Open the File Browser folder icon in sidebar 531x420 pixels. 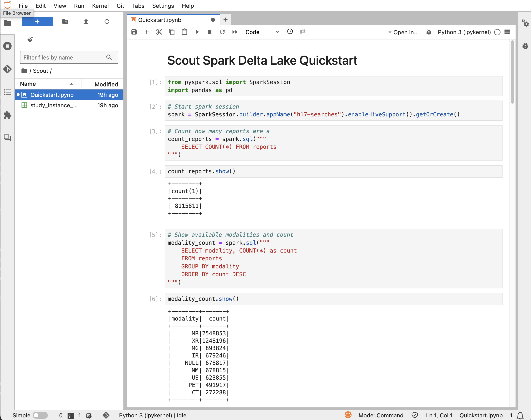click(7, 23)
